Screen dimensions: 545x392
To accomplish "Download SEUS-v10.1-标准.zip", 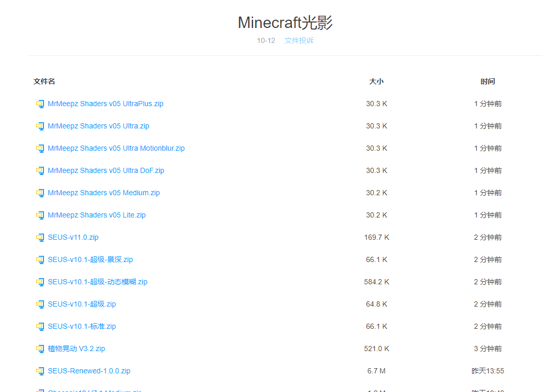I will [x=82, y=326].
